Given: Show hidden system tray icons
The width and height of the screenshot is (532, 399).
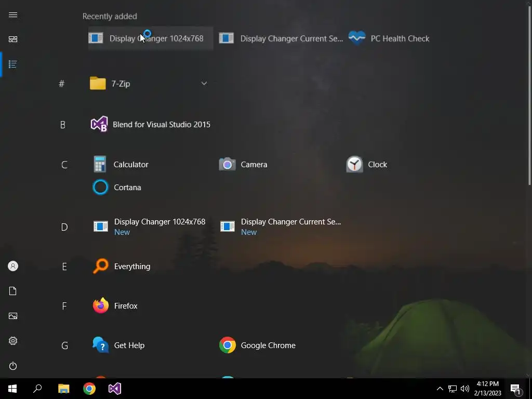Looking at the screenshot, I should point(440,389).
